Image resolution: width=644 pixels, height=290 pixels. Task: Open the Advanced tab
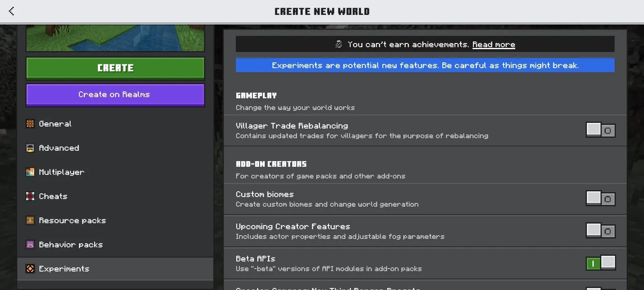(x=116, y=148)
